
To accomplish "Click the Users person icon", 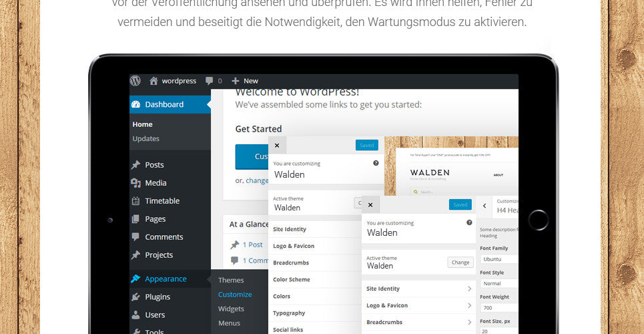I will pos(135,315).
